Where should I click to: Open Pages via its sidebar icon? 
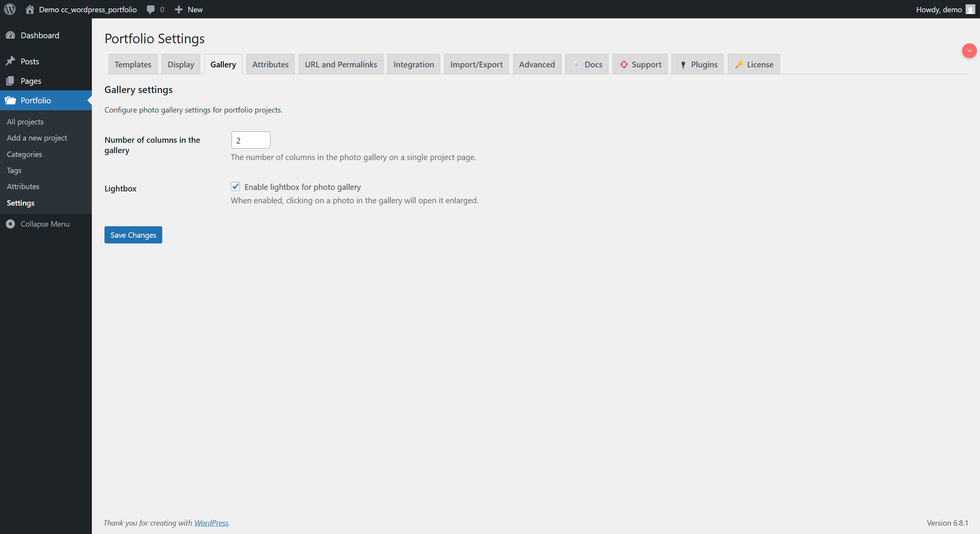[11, 81]
